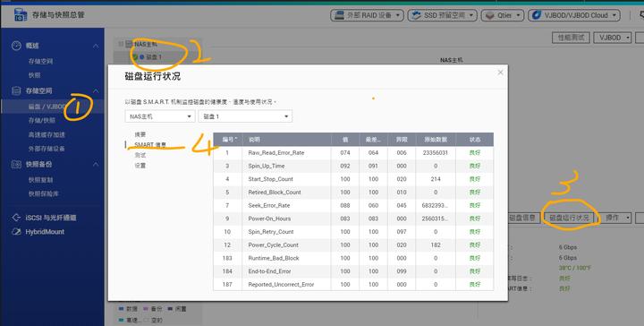Select the 测试 tab in dialog
Screen dimensions: 644x326
pos(140,156)
